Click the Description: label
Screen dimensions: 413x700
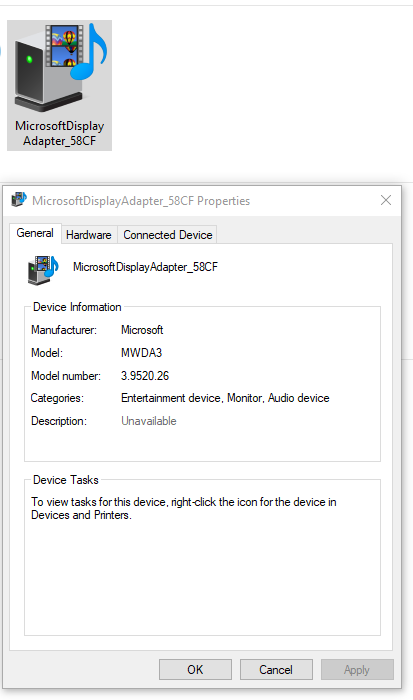click(x=58, y=421)
